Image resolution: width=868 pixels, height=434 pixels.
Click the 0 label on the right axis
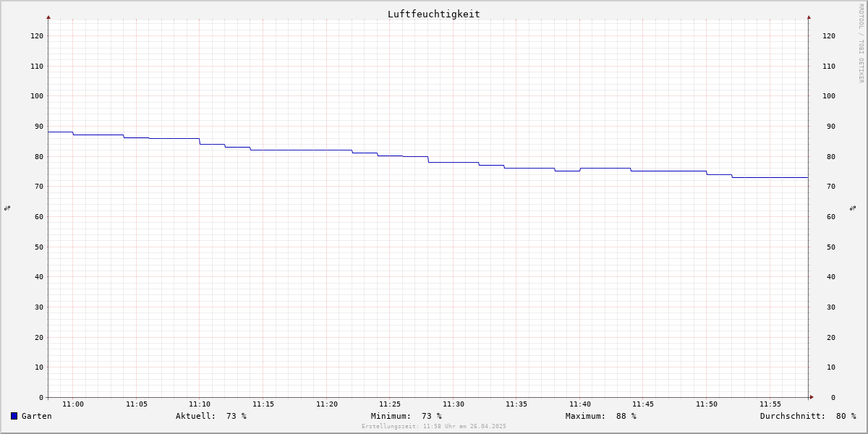point(833,398)
